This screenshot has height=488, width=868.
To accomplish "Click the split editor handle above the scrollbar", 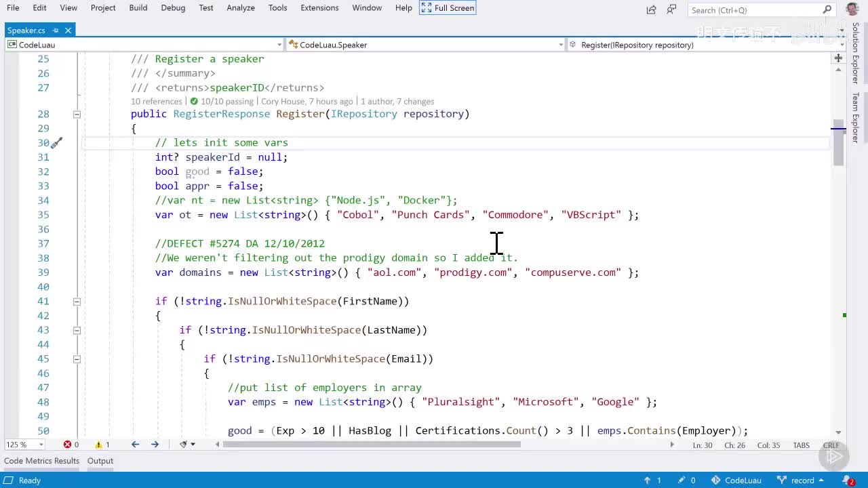I will (838, 59).
